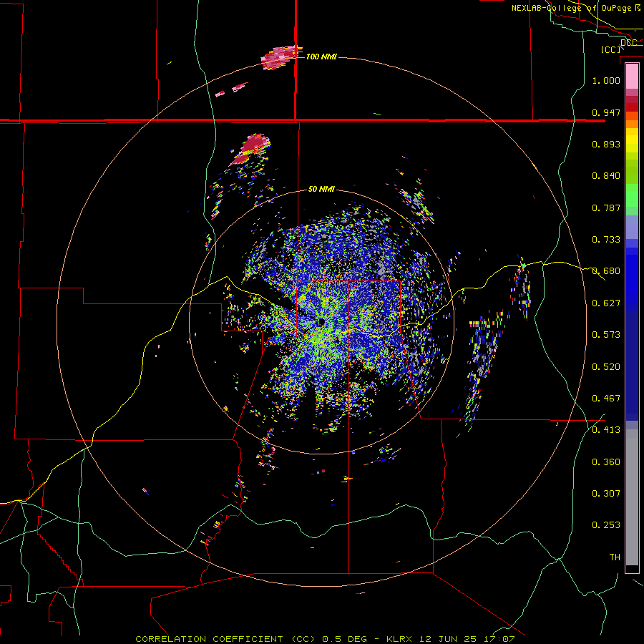The width and height of the screenshot is (644, 644).
Task: Click the TH label at the bottom of the scale
Action: pyautogui.click(x=615, y=557)
